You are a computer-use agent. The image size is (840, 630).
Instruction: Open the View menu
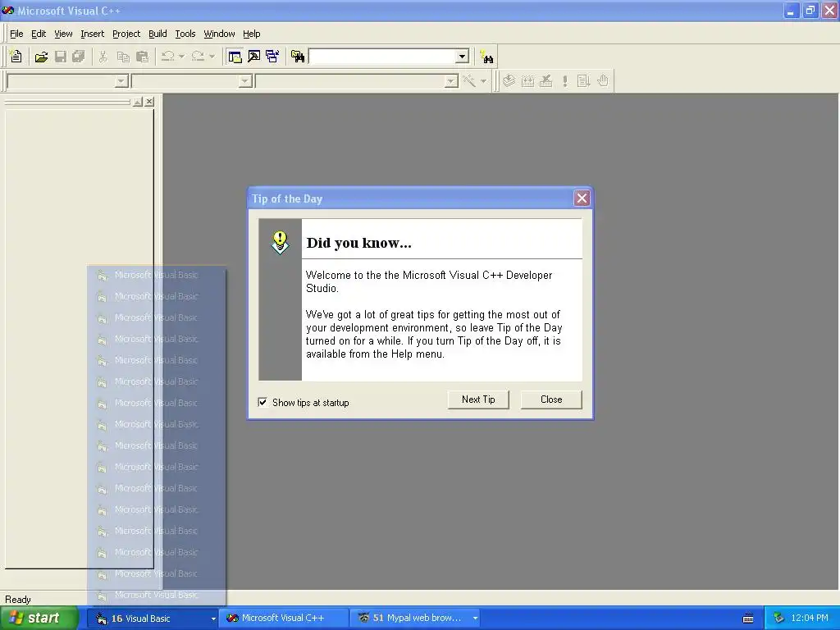click(x=63, y=34)
